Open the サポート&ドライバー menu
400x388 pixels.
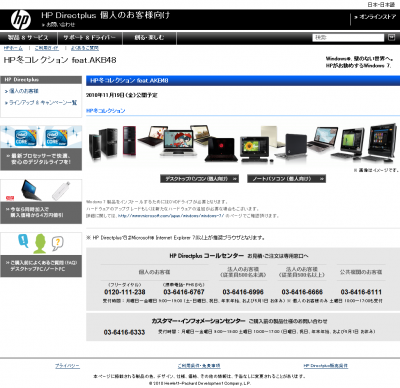(x=89, y=38)
